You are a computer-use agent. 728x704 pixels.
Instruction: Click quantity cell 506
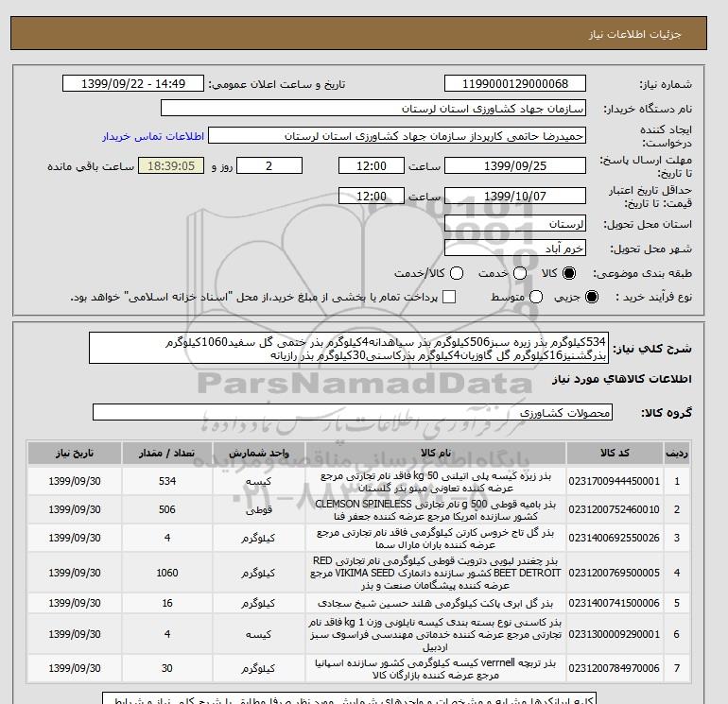point(167,509)
